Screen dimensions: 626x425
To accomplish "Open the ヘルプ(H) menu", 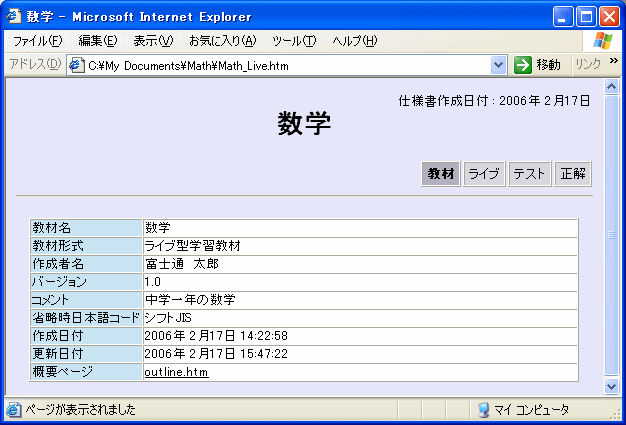I will point(354,41).
